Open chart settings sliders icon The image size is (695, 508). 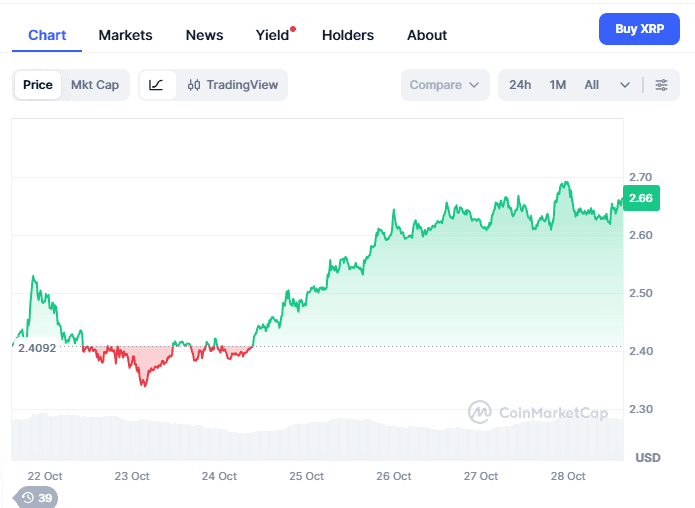pos(661,85)
